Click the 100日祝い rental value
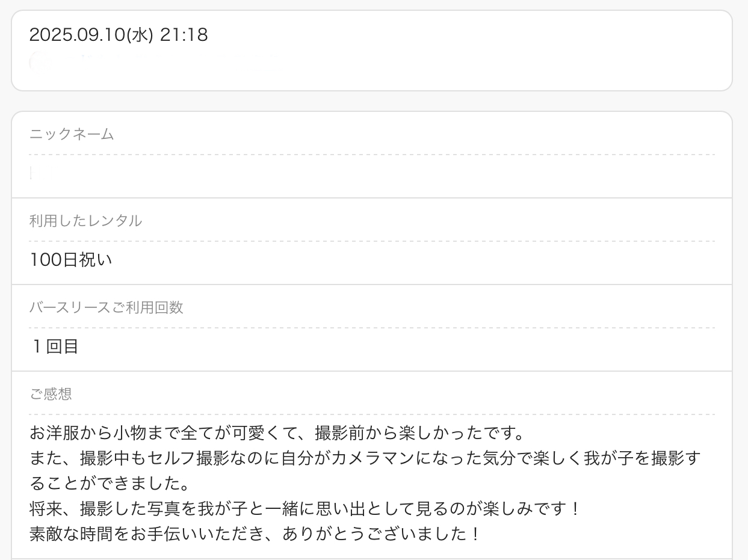 tap(71, 260)
